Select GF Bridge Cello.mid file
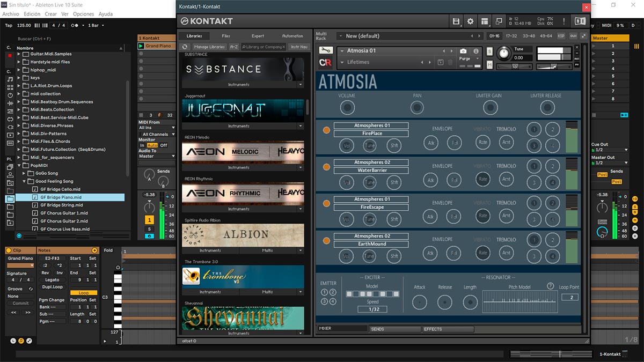 click(x=60, y=189)
